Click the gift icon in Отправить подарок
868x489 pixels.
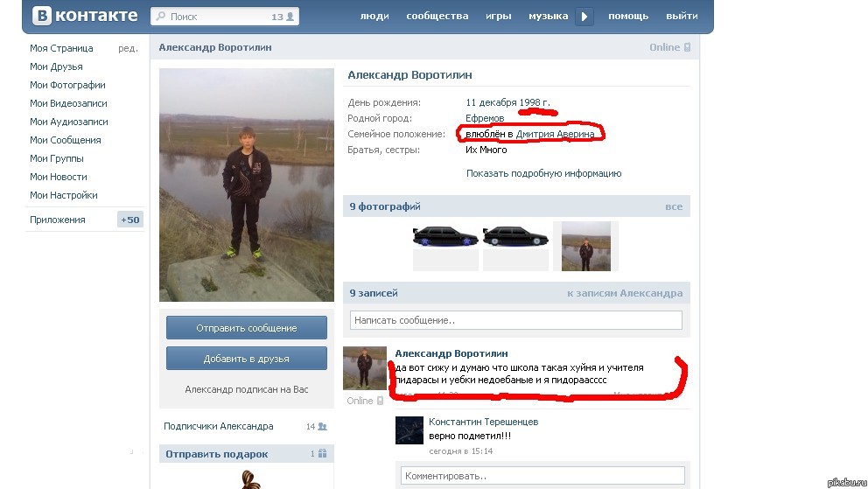click(x=322, y=454)
